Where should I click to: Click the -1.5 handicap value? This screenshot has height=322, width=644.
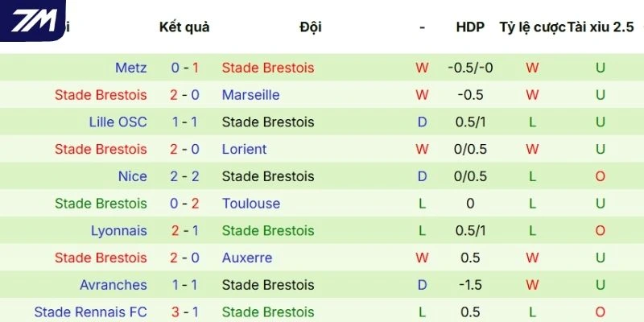(470, 285)
